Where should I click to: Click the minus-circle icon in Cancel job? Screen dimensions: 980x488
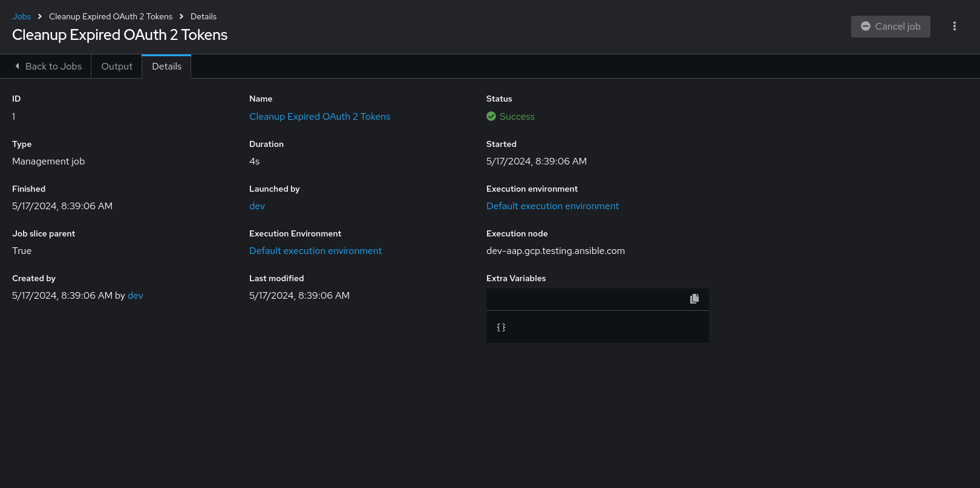tap(865, 26)
